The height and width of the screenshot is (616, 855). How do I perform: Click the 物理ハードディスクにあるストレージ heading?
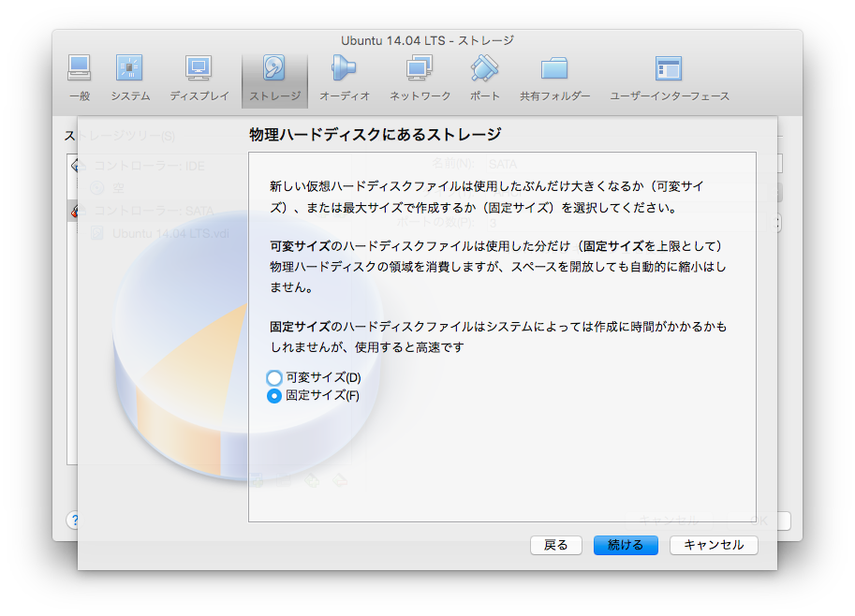point(376,134)
